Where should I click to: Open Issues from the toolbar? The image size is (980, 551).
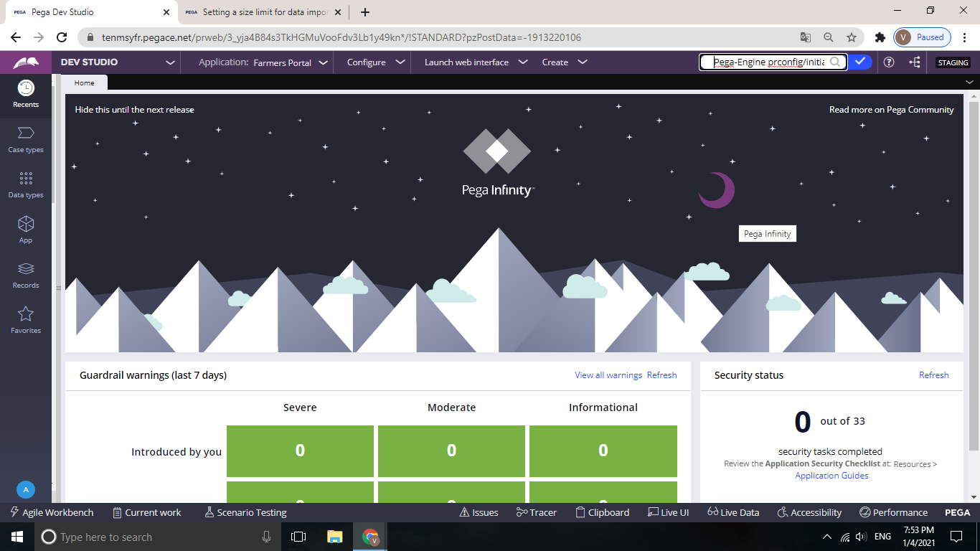coord(479,512)
